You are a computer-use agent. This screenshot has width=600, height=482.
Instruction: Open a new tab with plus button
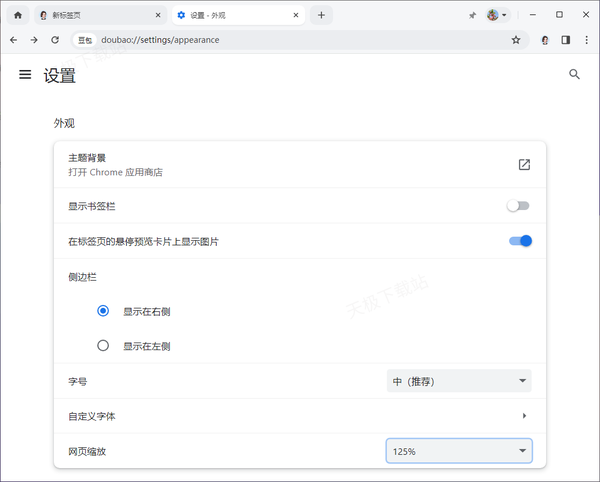tap(321, 15)
